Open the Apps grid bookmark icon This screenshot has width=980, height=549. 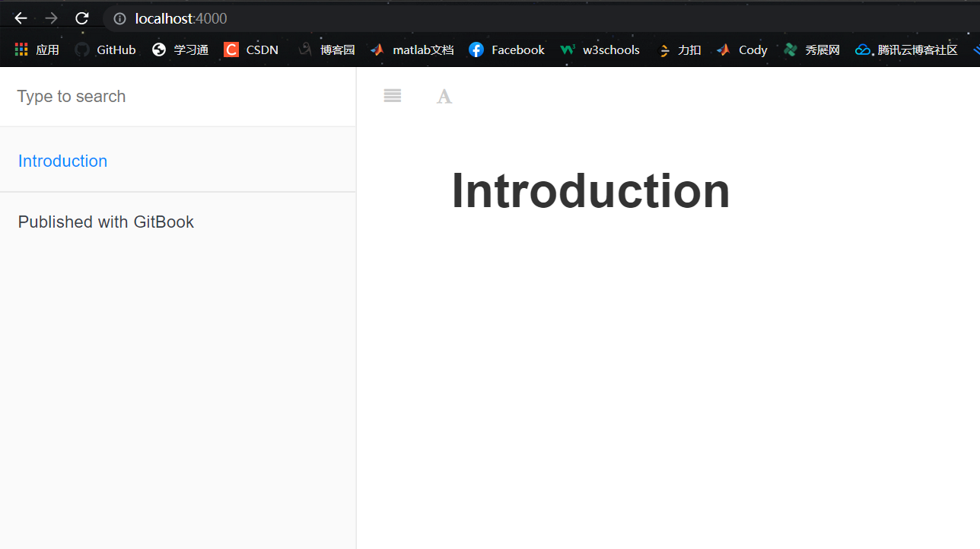21,49
